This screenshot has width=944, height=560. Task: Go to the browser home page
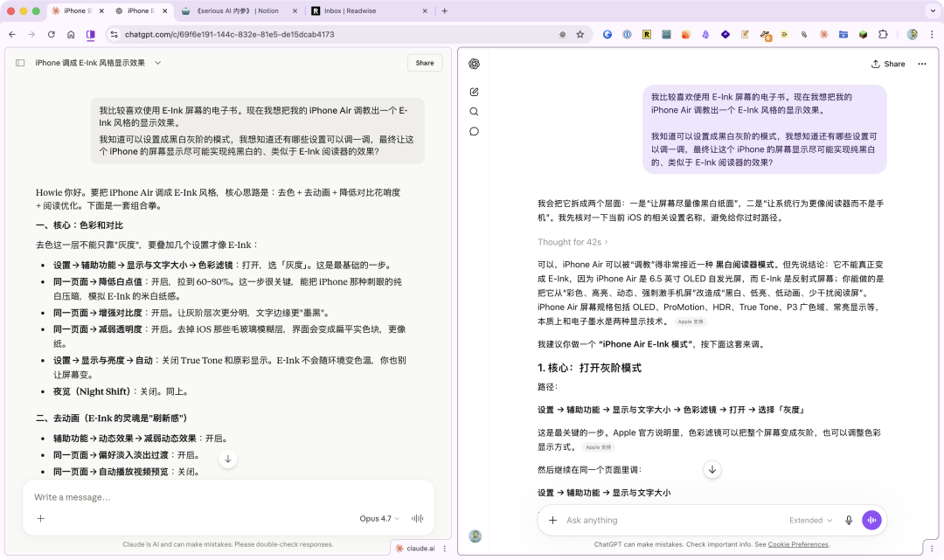(x=71, y=35)
